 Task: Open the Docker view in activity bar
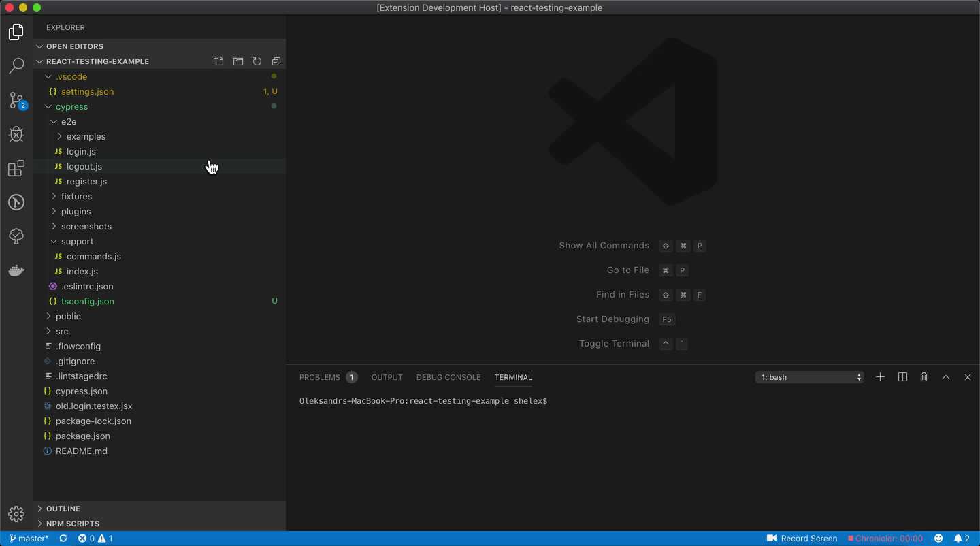(x=16, y=270)
